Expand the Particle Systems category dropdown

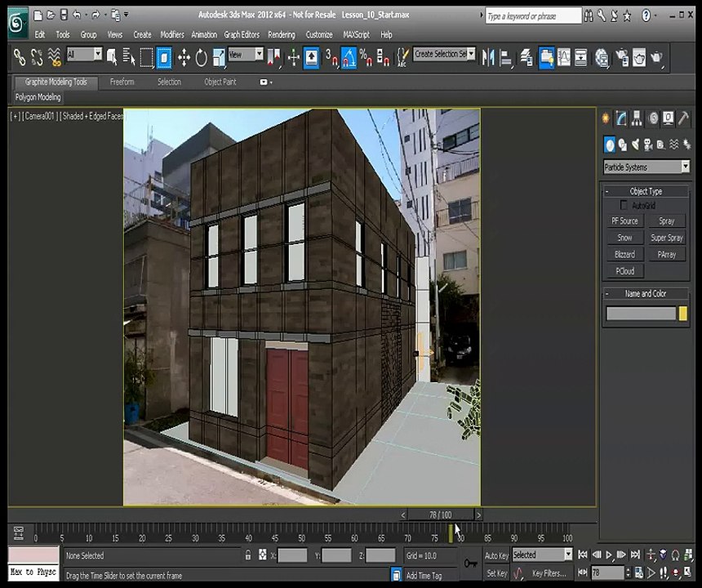(646, 167)
